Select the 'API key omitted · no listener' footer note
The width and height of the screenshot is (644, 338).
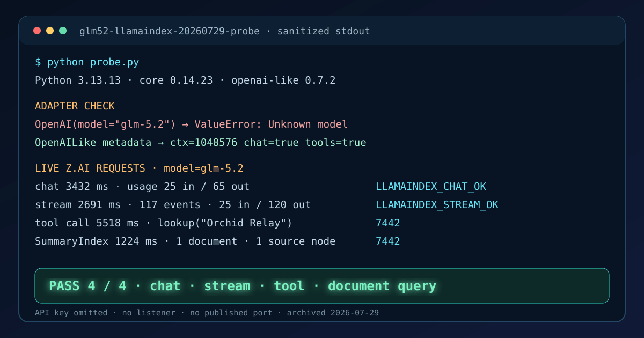pos(207,313)
